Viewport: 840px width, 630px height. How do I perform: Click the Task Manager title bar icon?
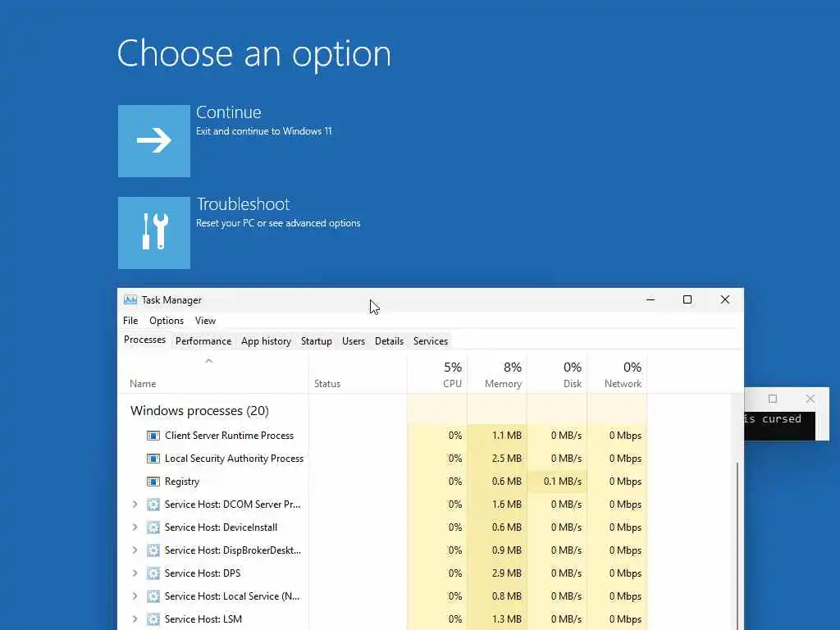pyautogui.click(x=130, y=299)
